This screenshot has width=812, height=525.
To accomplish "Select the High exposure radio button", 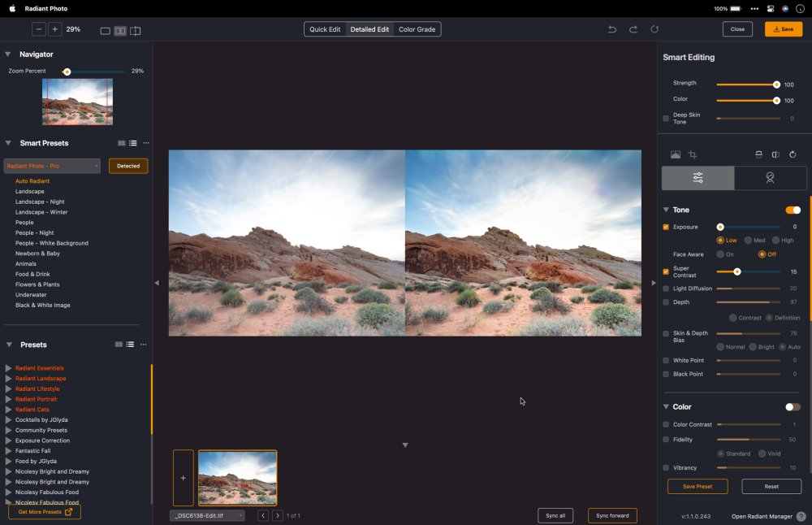I will click(775, 241).
